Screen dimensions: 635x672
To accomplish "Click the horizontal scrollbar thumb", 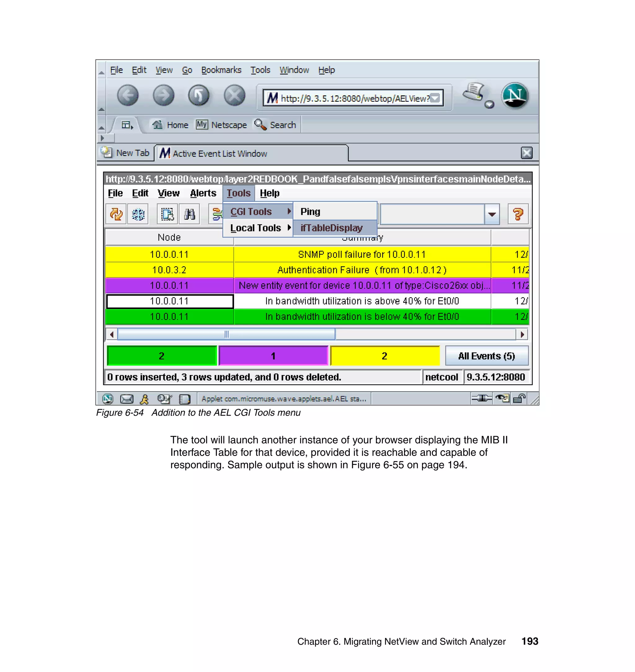I will pyautogui.click(x=226, y=334).
